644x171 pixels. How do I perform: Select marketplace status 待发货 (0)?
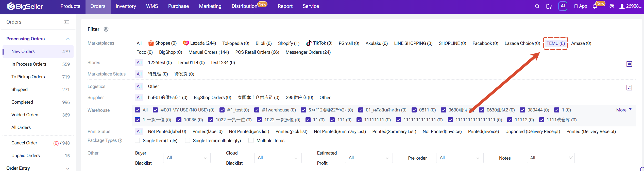pos(184,74)
